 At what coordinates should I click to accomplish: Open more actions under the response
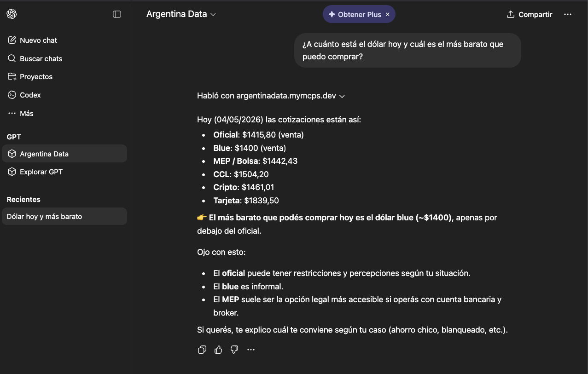(250, 350)
